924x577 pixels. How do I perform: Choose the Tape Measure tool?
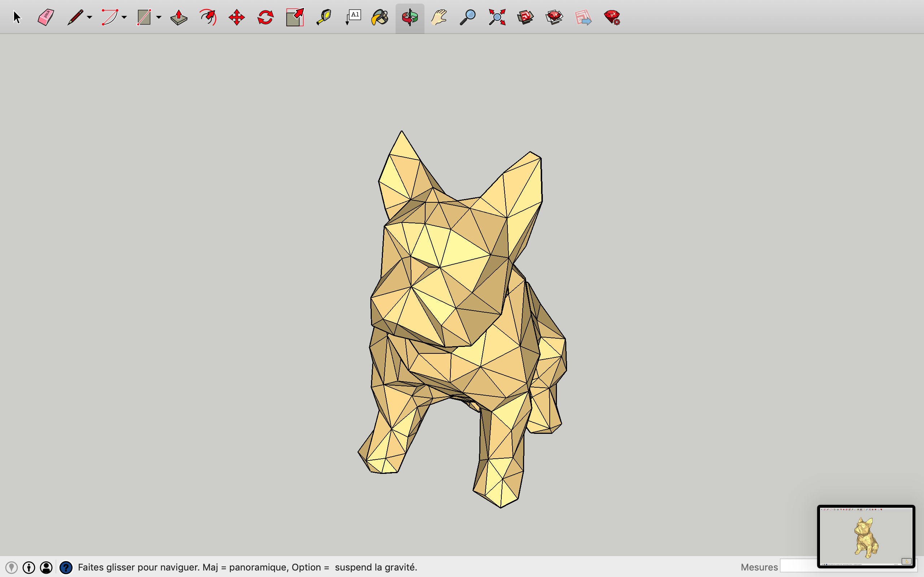324,18
